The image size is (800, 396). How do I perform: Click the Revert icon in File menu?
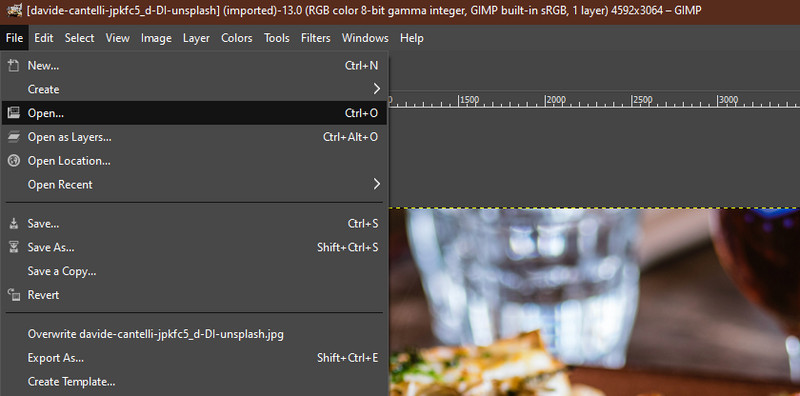pos(14,295)
